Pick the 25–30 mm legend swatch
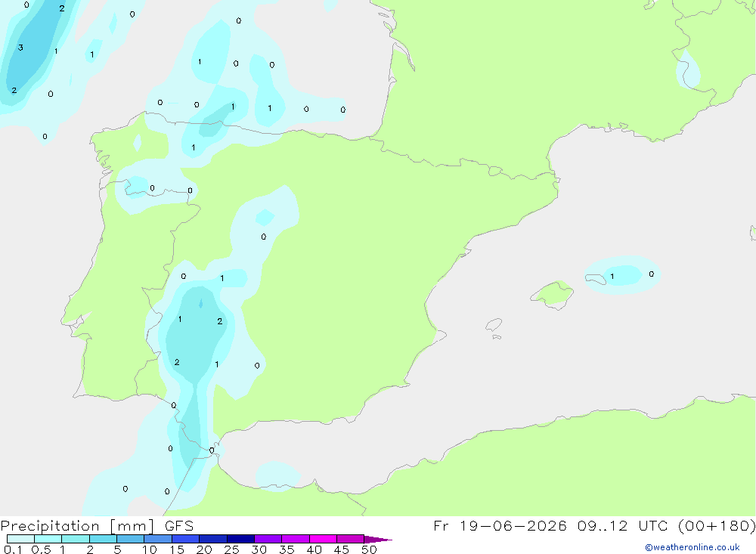The height and width of the screenshot is (554, 756). [240, 539]
